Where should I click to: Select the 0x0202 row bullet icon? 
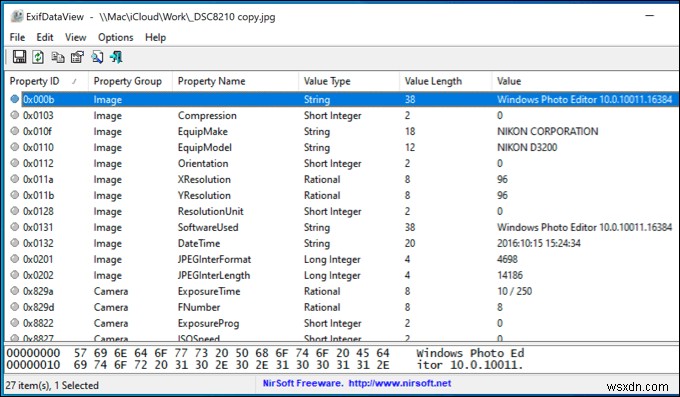[15, 275]
